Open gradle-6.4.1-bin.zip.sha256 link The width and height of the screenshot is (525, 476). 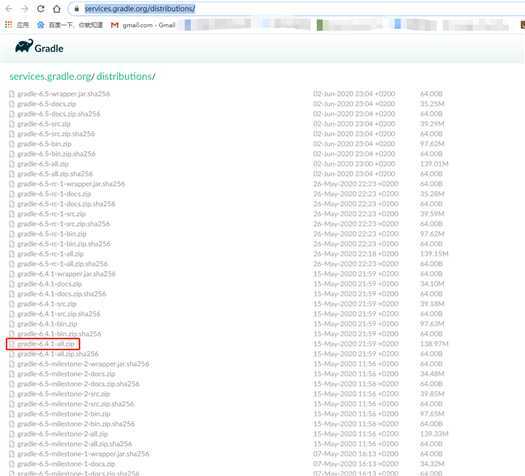pyautogui.click(x=59, y=334)
